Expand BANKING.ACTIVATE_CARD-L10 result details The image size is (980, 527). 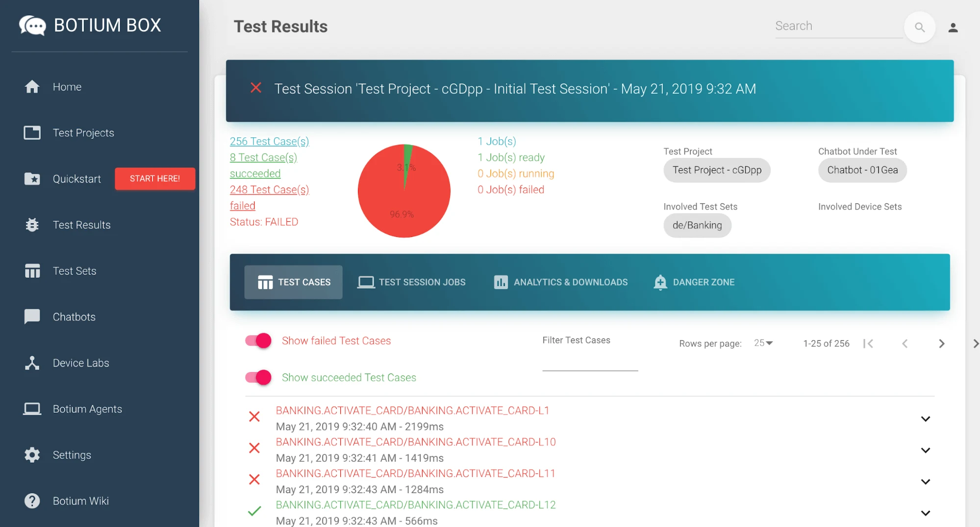pyautogui.click(x=926, y=450)
